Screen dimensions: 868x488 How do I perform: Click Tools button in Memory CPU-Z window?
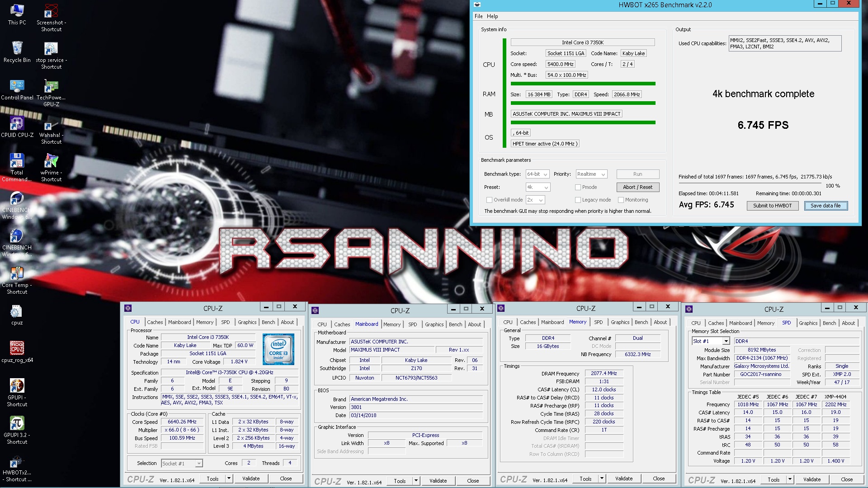coord(585,479)
